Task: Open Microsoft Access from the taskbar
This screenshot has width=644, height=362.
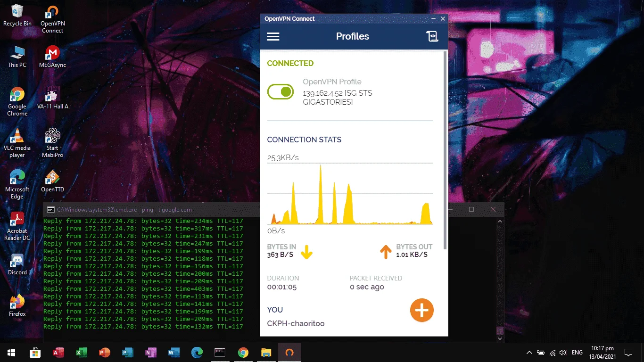Action: click(x=58, y=353)
